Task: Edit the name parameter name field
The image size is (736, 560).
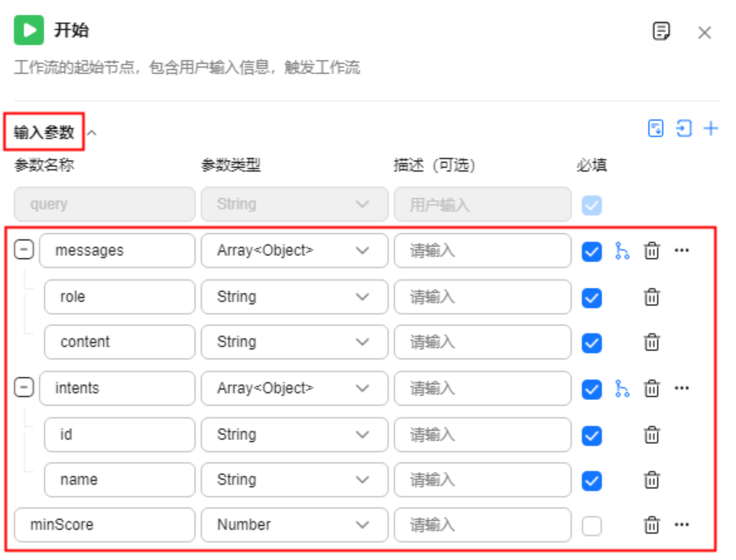Action: 119,480
